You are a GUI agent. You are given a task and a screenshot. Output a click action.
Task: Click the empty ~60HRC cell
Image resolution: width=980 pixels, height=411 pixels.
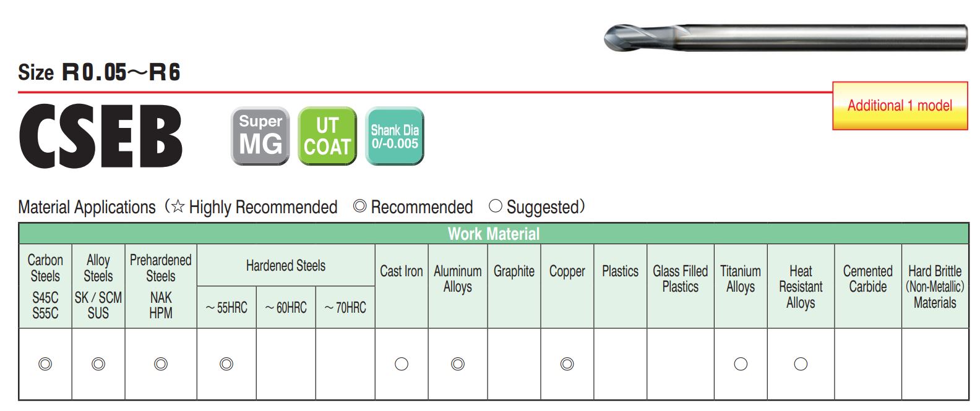(x=286, y=364)
